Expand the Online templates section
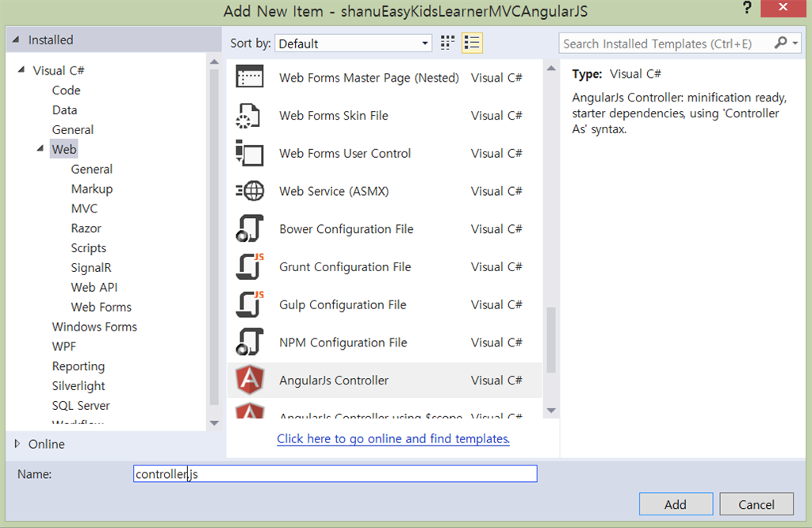The height and width of the screenshot is (528, 812). [x=17, y=444]
